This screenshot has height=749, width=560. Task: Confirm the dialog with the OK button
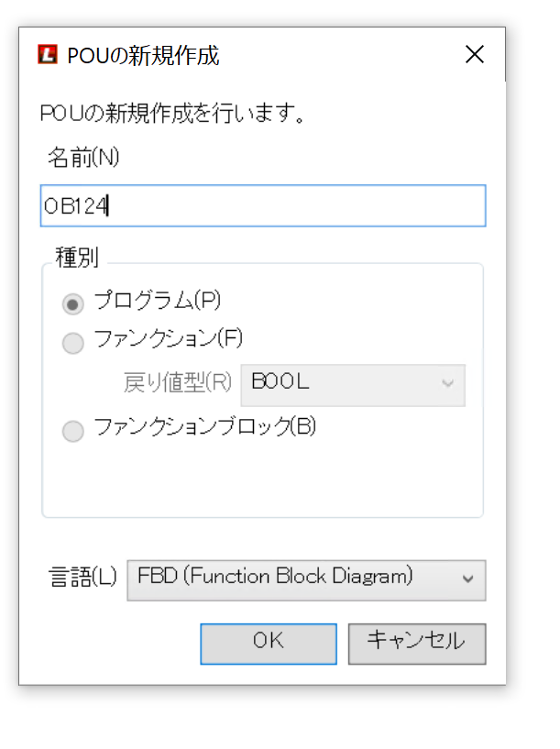click(269, 644)
